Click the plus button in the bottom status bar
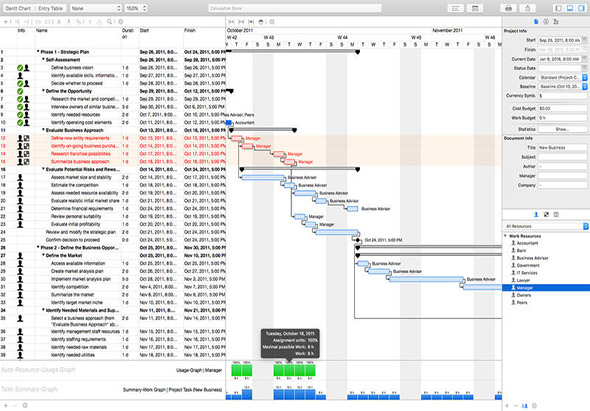Viewport: 590px width, 411px height. pos(6,405)
